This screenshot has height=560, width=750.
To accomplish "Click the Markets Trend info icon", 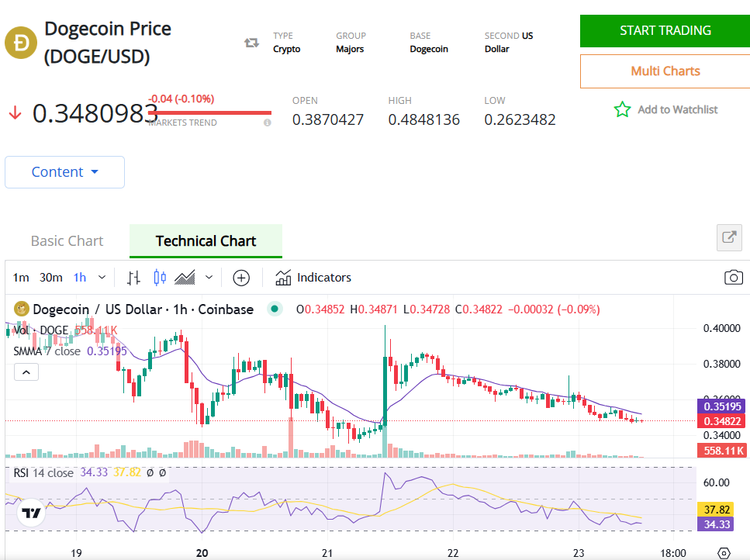I will (x=268, y=123).
